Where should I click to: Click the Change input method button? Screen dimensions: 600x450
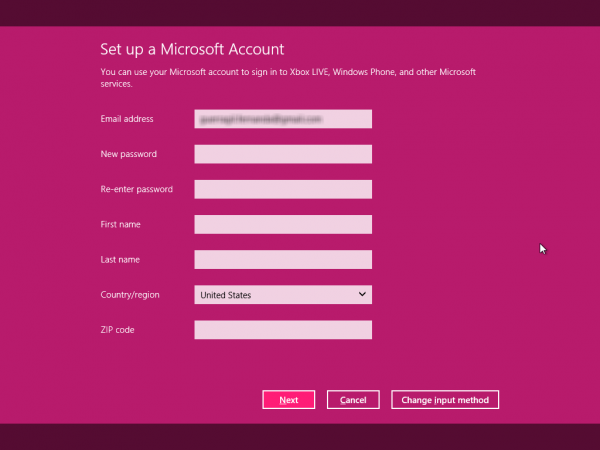(x=445, y=400)
